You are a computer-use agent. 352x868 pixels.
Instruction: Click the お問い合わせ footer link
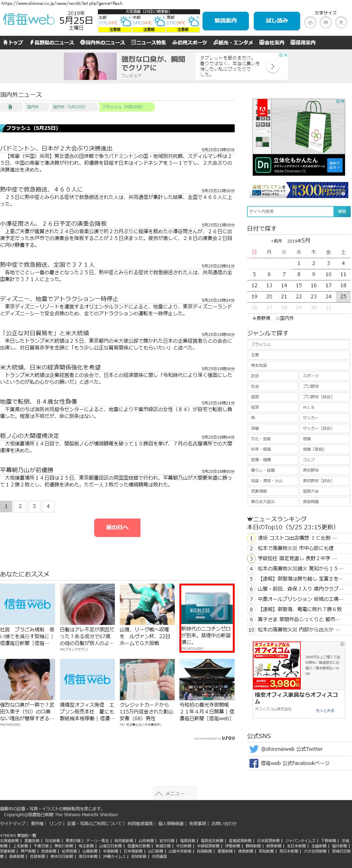(224, 823)
